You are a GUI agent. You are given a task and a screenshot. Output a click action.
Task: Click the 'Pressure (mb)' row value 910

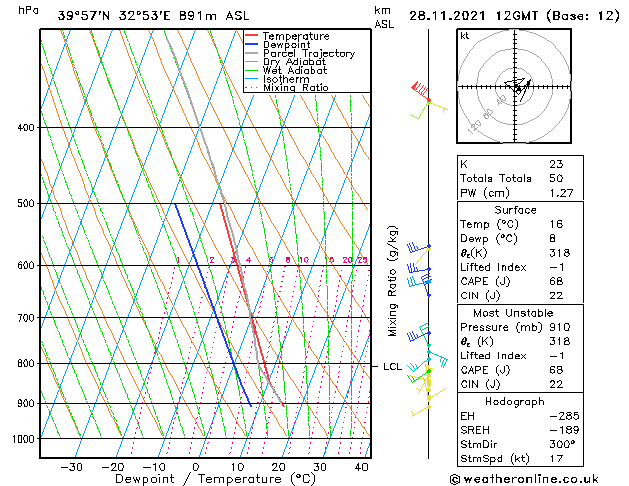coord(560,327)
